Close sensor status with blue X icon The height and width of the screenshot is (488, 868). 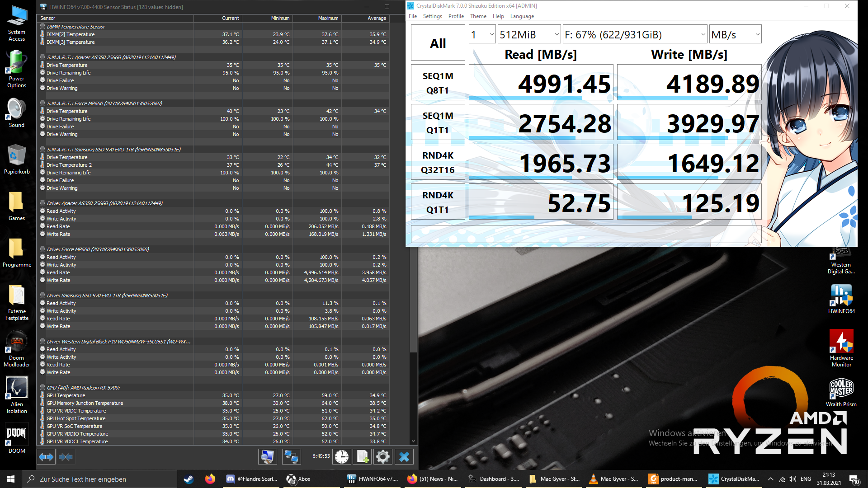click(x=404, y=457)
